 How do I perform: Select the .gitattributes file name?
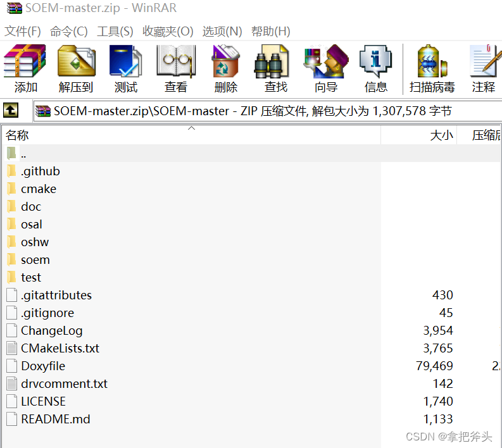56,295
